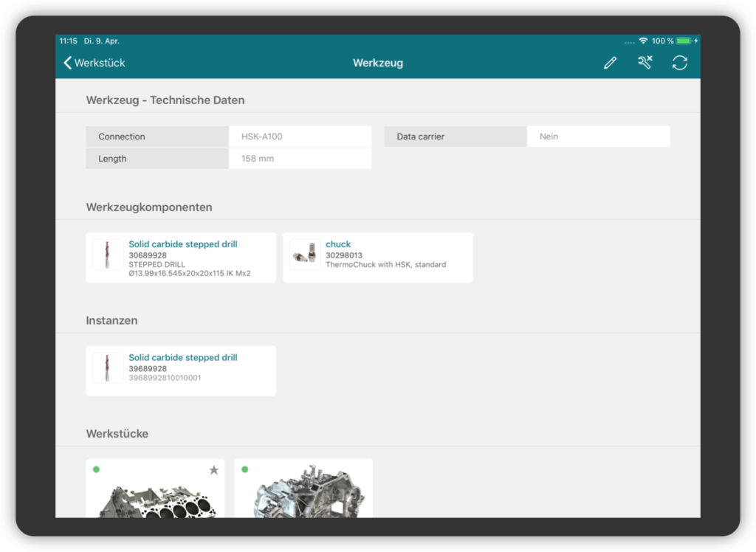Open the engine block workpiece card
Image resolution: width=756 pixels, height=552 pixels.
pos(155,496)
